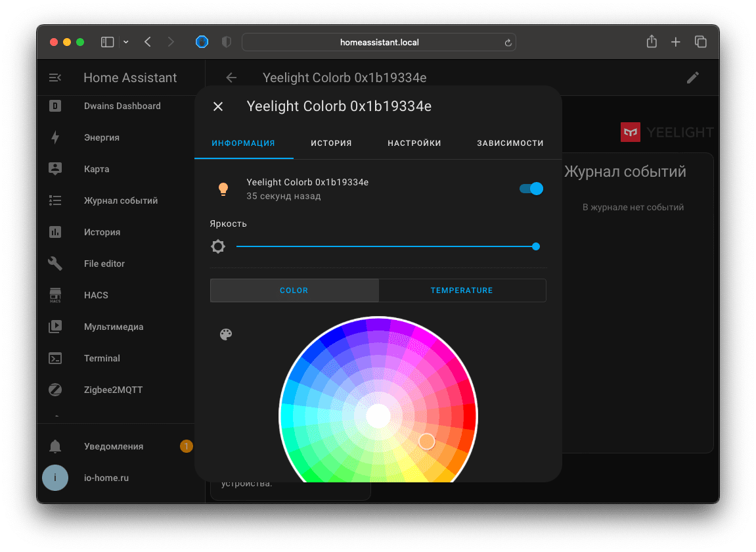Collapse the Home Assistant sidebar menu
This screenshot has height=552, width=756.
coord(55,78)
